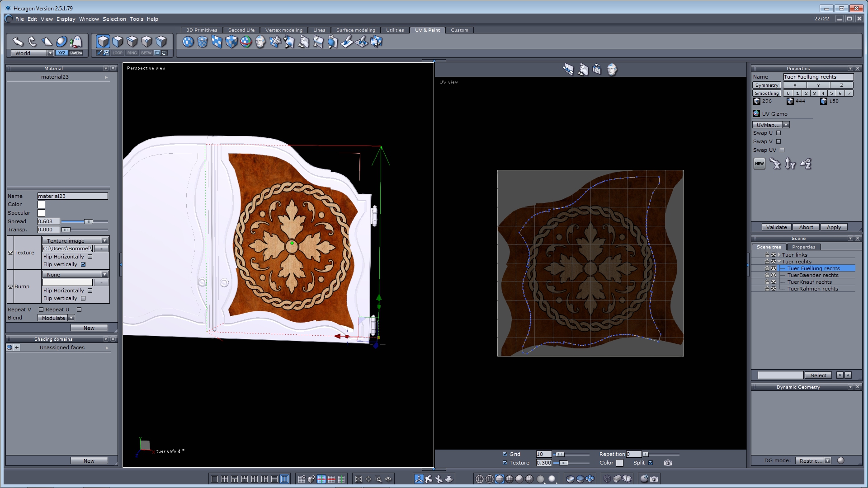This screenshot has height=488, width=868.
Task: Click the sphere UV mapping icon
Action: 188,42
